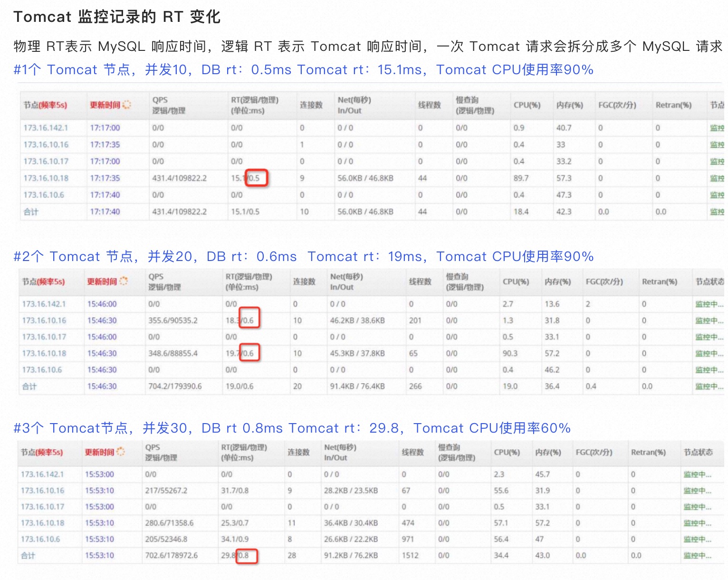
Task: Select the memory value 40.7
Action: [x=564, y=128]
